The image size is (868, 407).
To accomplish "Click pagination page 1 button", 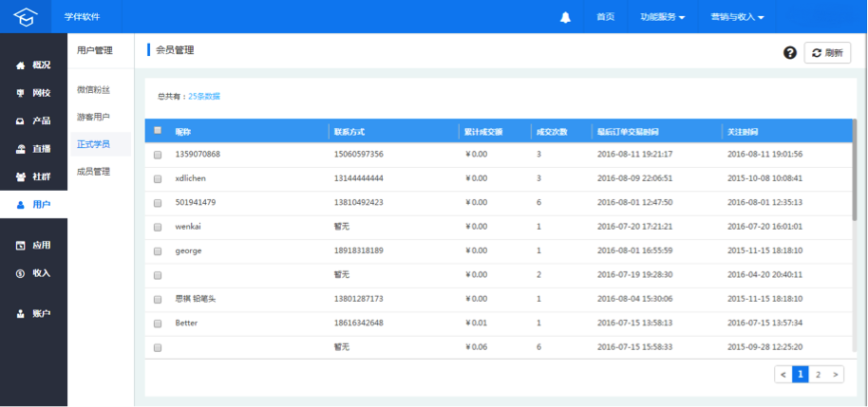I will [x=801, y=375].
